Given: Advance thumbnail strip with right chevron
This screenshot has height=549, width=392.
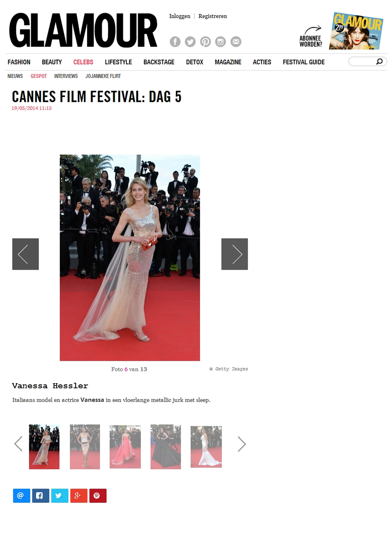Looking at the screenshot, I should tap(242, 444).
